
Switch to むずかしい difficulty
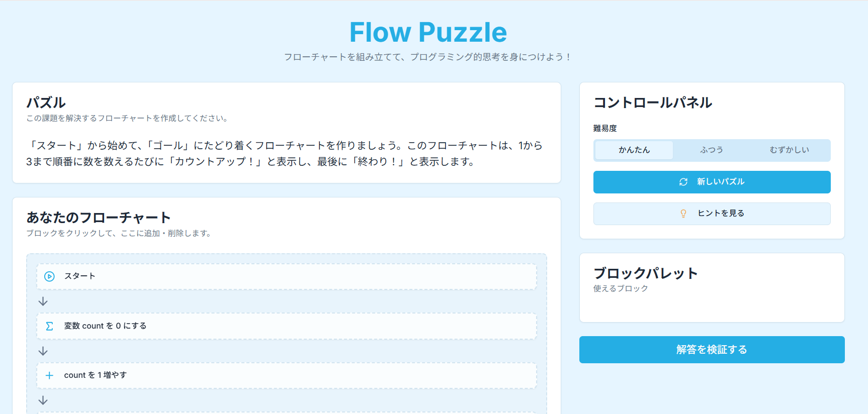coord(789,150)
